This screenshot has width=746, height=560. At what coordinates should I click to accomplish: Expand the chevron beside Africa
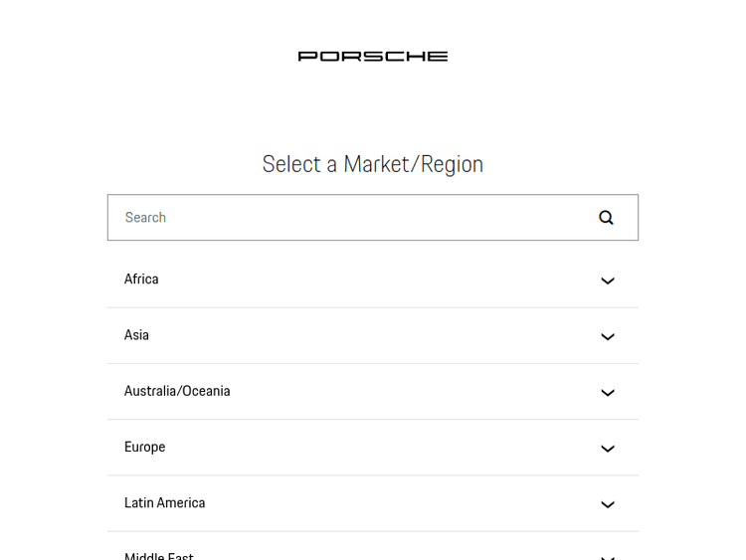[x=608, y=280]
